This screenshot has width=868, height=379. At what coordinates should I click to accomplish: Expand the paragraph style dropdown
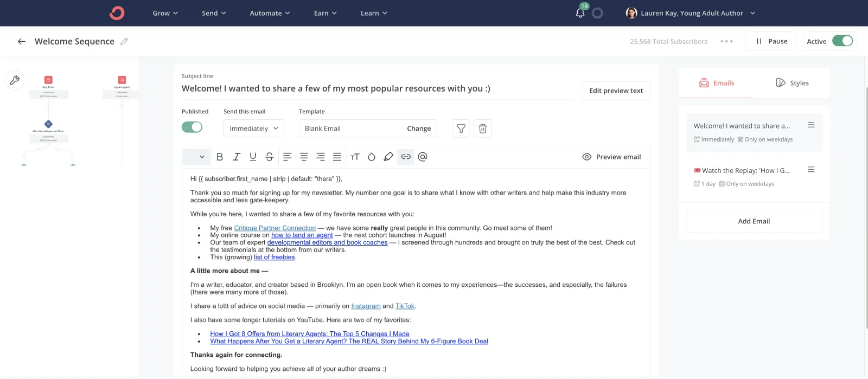196,157
